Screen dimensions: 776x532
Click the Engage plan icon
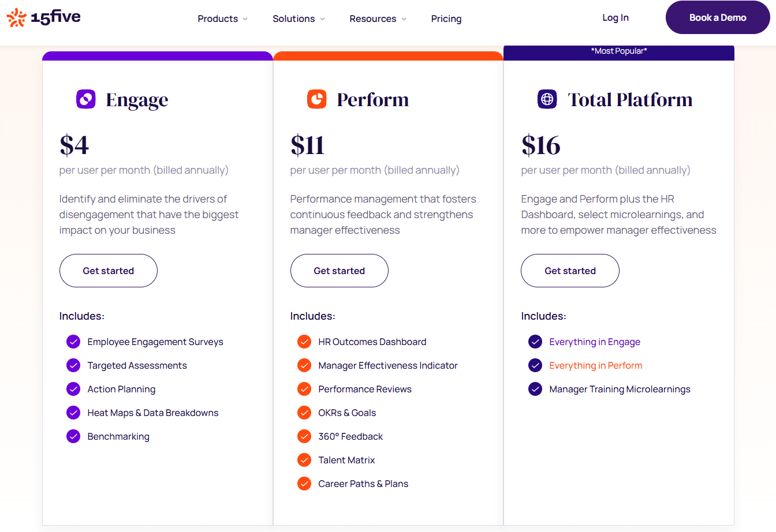point(86,99)
